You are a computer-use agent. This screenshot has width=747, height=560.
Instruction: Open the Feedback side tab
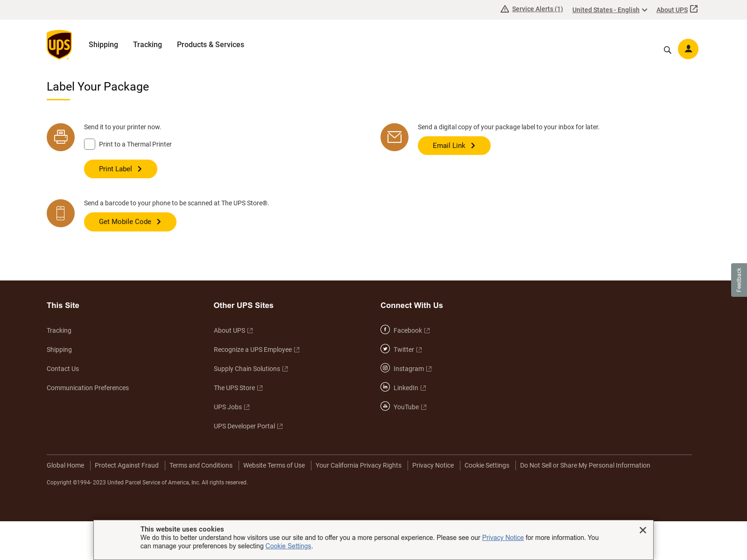[x=739, y=280]
